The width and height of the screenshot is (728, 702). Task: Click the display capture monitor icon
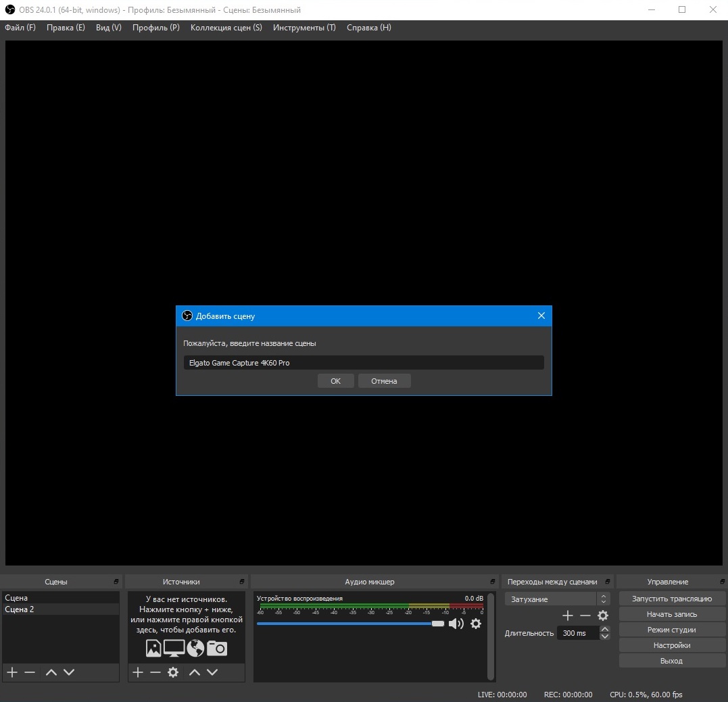pos(174,648)
